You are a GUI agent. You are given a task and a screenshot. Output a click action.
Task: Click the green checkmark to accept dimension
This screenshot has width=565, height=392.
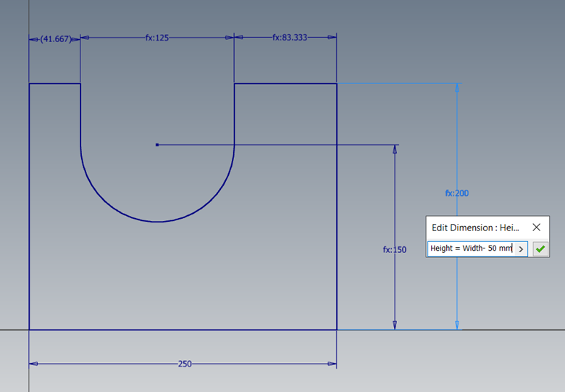coord(540,249)
